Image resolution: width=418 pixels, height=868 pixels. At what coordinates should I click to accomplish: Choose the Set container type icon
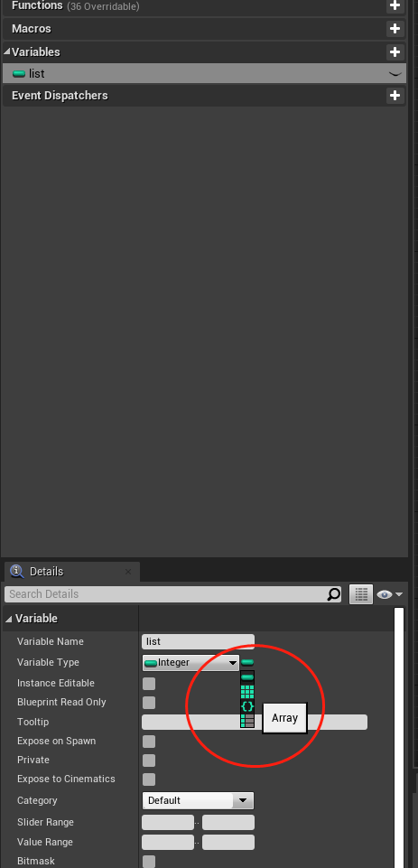coord(247,705)
